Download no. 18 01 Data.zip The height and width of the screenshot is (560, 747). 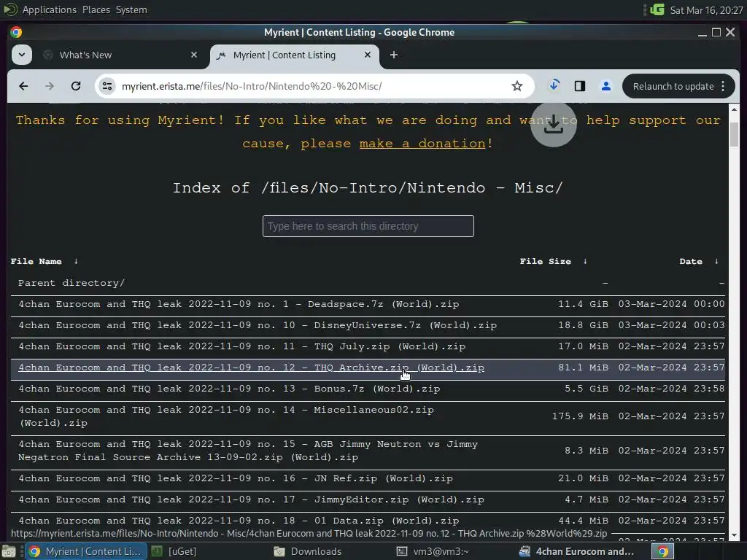point(239,521)
